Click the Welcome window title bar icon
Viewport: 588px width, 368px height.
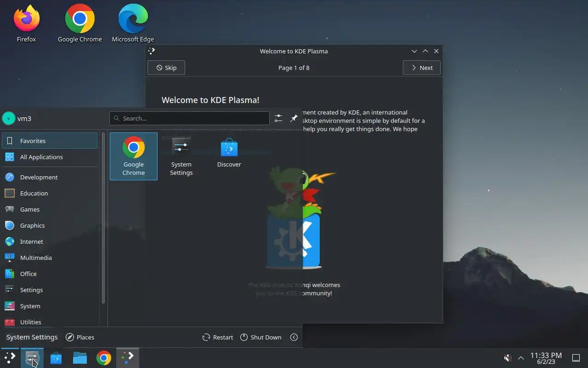[x=152, y=51]
